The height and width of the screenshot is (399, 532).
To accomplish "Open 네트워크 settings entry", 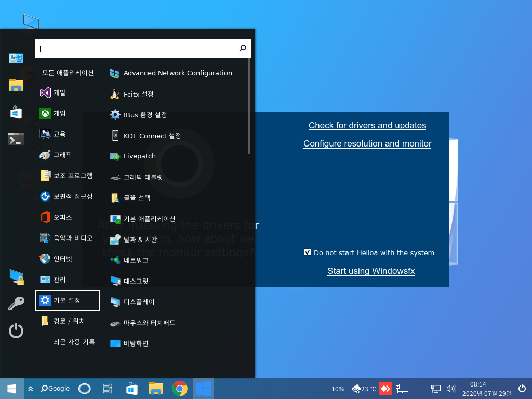I will pyautogui.click(x=129, y=260).
